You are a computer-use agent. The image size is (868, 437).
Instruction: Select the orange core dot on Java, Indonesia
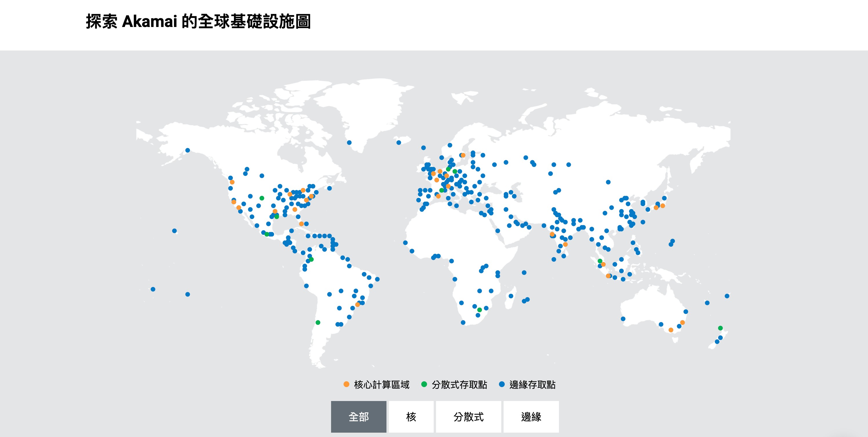[x=608, y=276]
